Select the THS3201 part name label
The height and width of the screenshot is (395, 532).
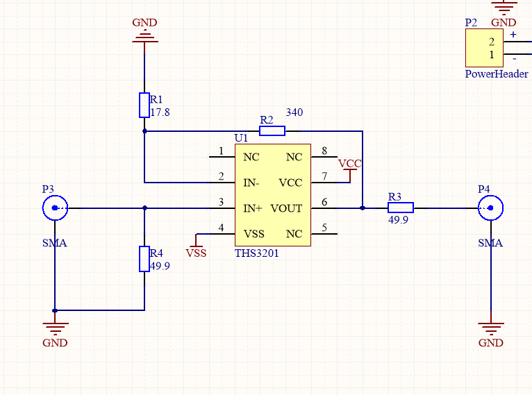[x=257, y=253]
